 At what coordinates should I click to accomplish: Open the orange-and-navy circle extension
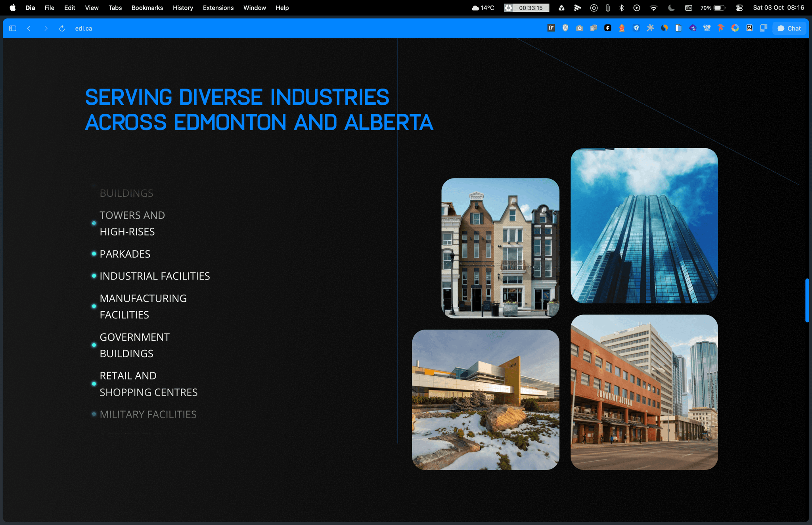click(x=665, y=28)
